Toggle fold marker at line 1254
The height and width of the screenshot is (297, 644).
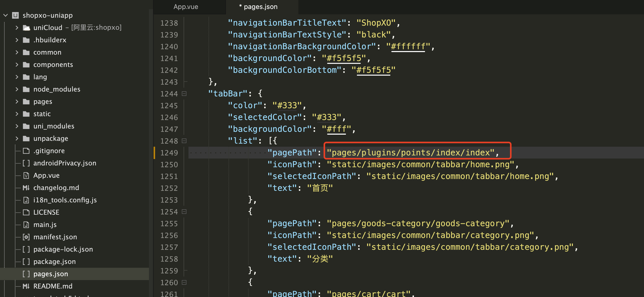pos(184,212)
